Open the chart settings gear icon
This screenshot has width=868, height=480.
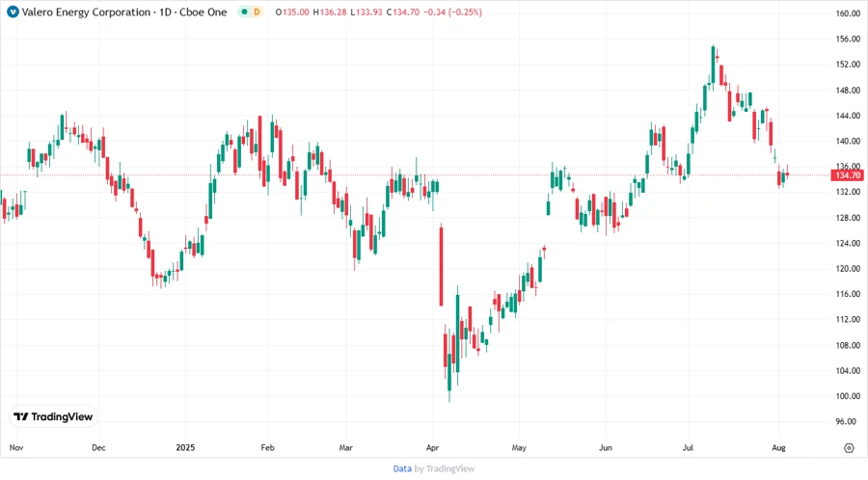849,448
